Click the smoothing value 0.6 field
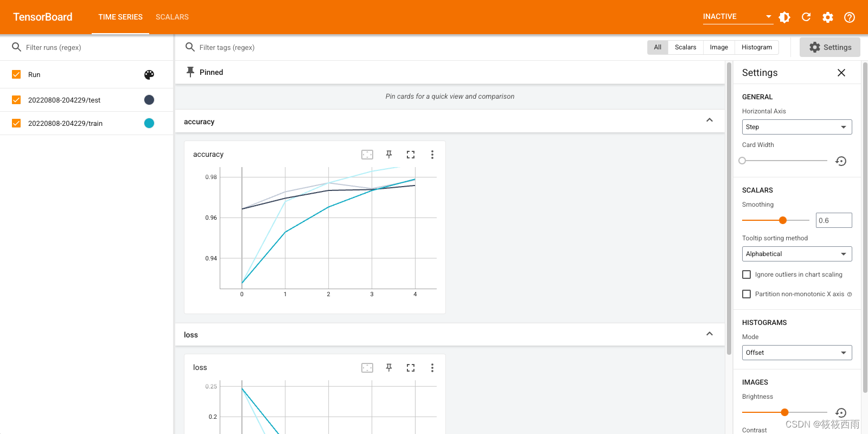This screenshot has width=868, height=434. tap(834, 220)
